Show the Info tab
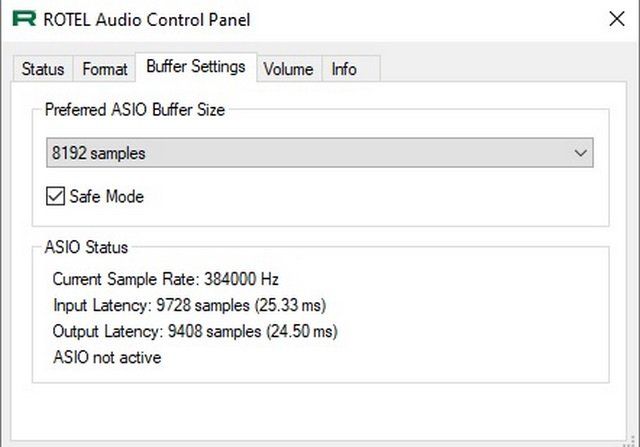This screenshot has height=447, width=640. point(351,69)
